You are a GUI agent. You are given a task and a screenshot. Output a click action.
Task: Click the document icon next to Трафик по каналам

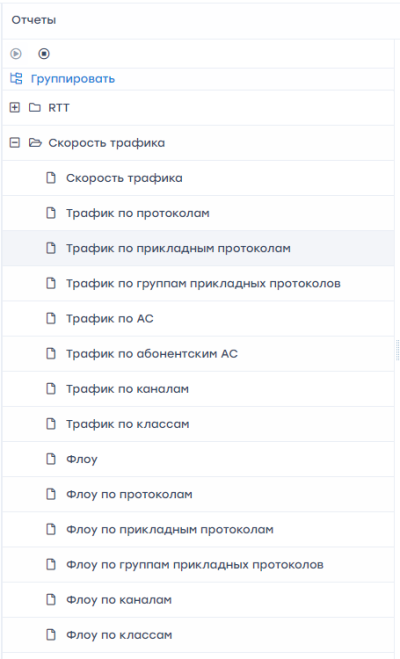(51, 388)
